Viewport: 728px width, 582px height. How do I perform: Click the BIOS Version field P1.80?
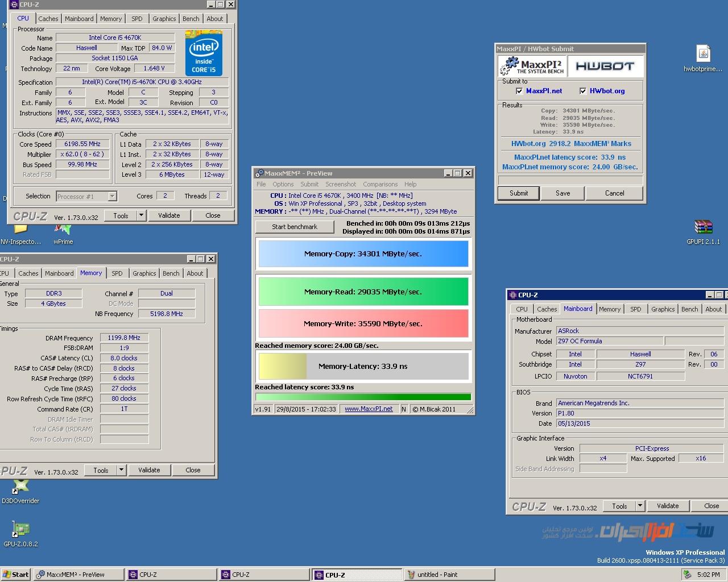tap(640, 413)
